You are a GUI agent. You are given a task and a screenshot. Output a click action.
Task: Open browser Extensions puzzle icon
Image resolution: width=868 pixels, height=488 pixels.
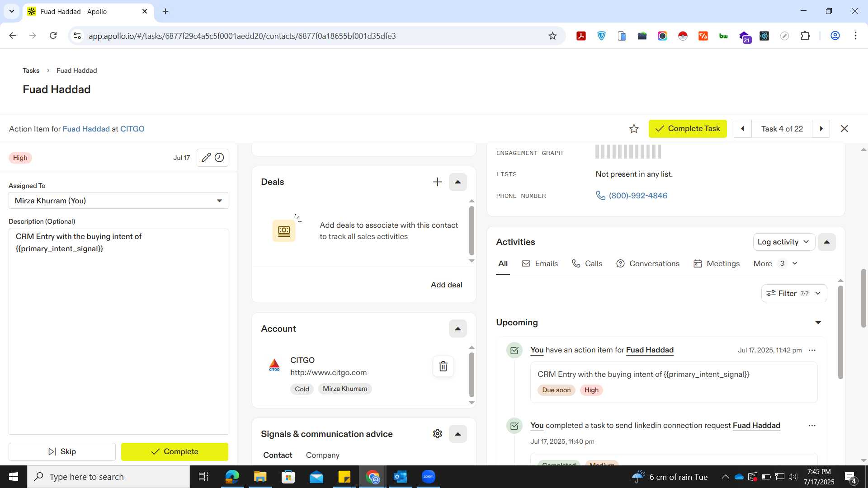pyautogui.click(x=805, y=36)
